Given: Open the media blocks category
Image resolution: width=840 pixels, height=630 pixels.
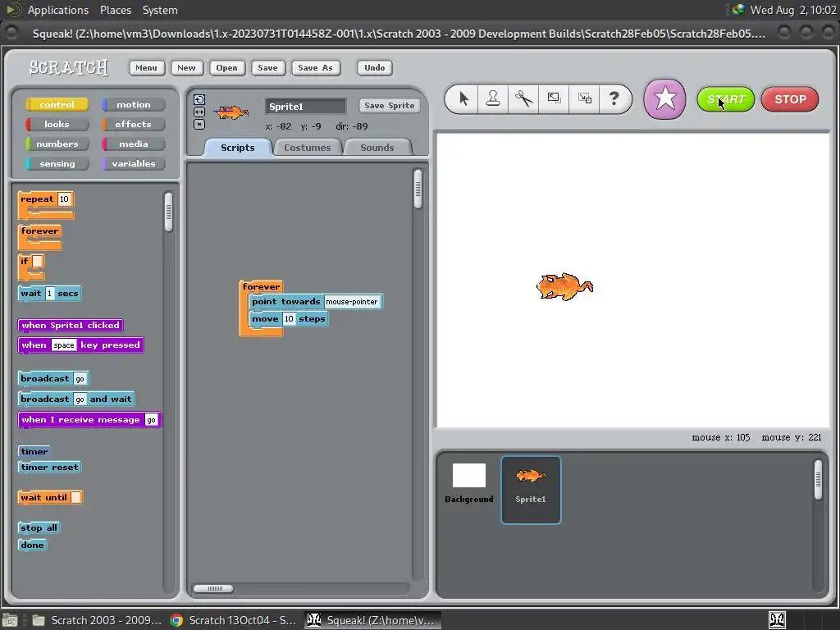Looking at the screenshot, I should (134, 144).
